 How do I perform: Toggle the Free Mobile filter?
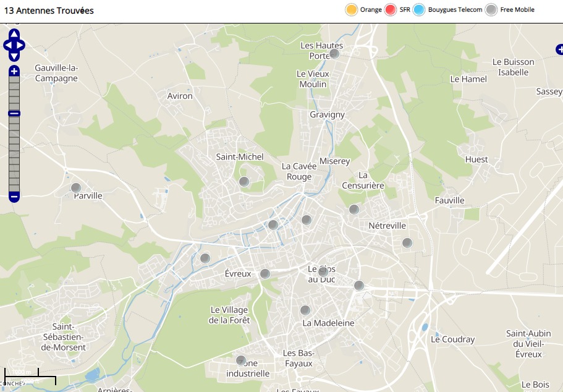pyautogui.click(x=491, y=10)
